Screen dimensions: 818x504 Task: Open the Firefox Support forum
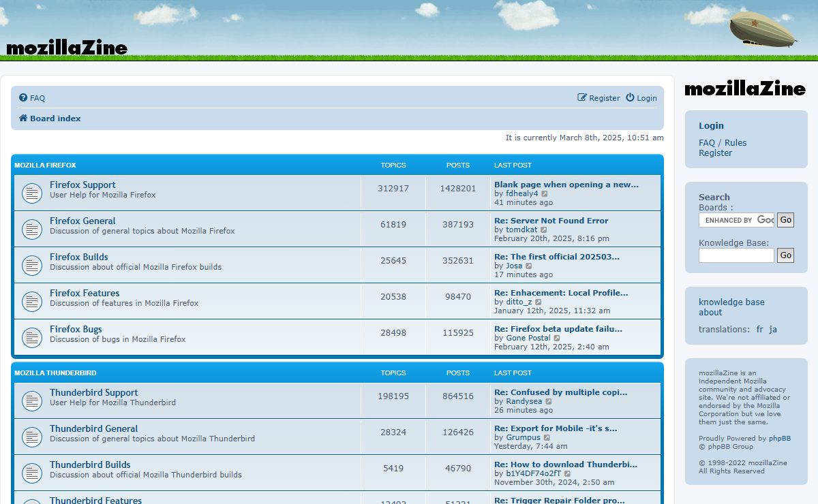(x=82, y=185)
